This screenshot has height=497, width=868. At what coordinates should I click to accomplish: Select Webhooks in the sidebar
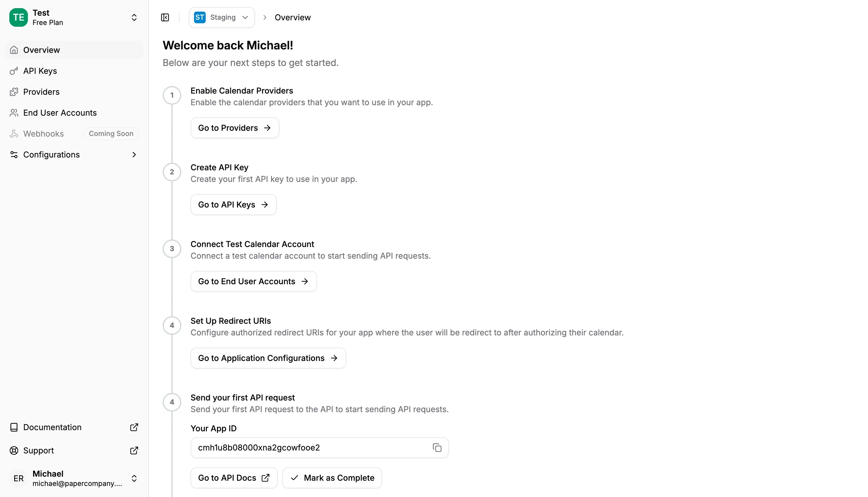43,134
